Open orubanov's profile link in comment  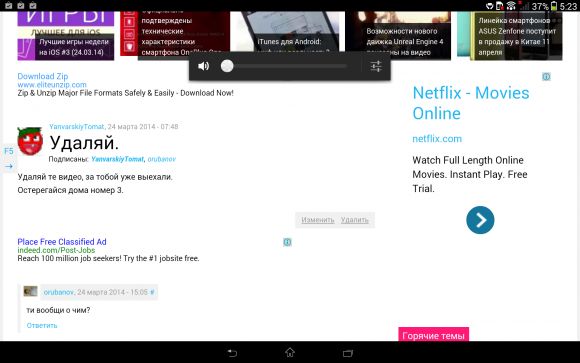59,292
